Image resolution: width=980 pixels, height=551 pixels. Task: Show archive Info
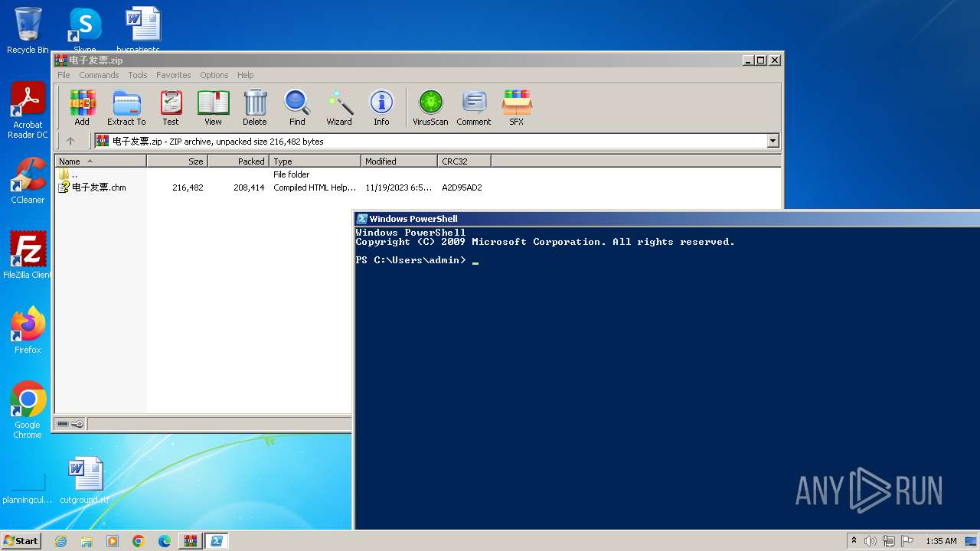381,107
